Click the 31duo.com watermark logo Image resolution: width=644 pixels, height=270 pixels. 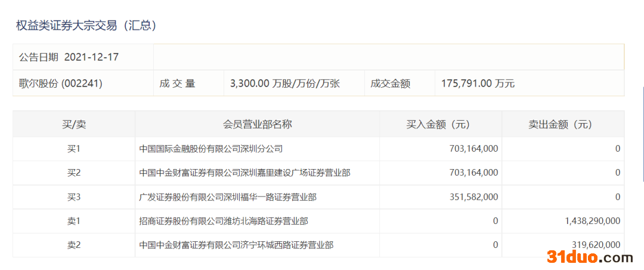pos(590,257)
